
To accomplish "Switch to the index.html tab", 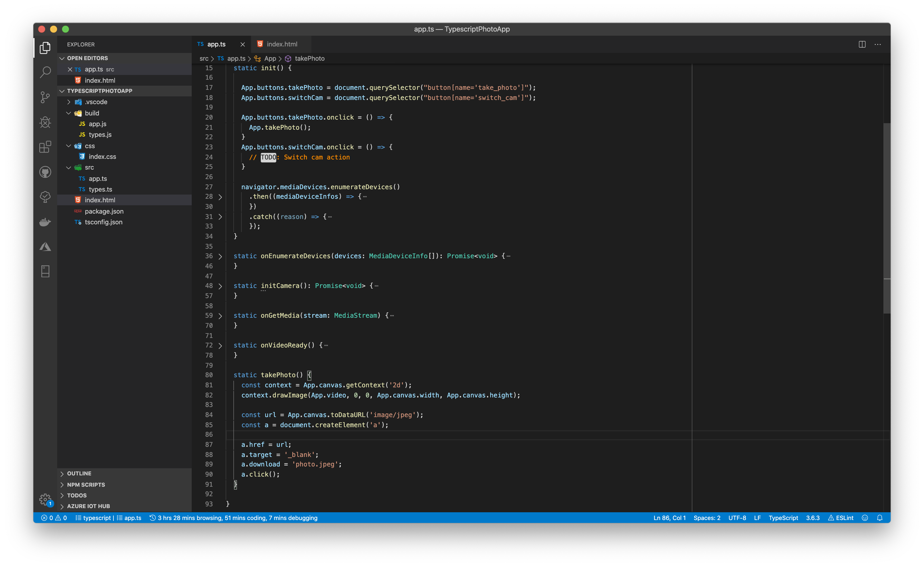I will click(281, 44).
